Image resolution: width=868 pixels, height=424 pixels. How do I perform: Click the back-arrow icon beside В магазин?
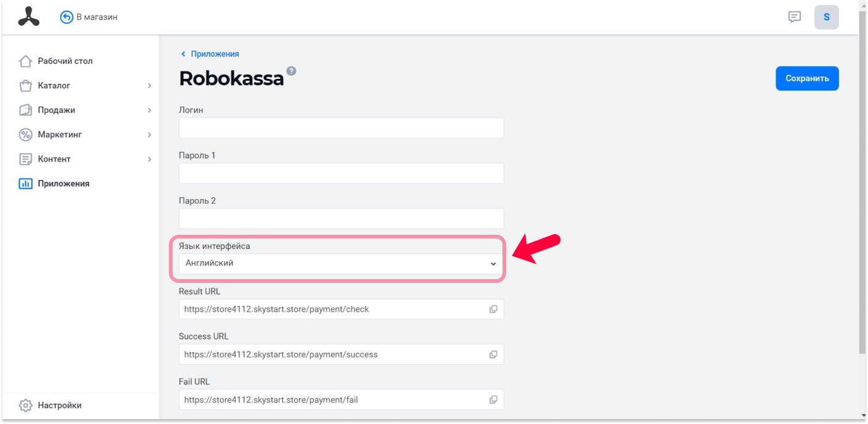(67, 17)
